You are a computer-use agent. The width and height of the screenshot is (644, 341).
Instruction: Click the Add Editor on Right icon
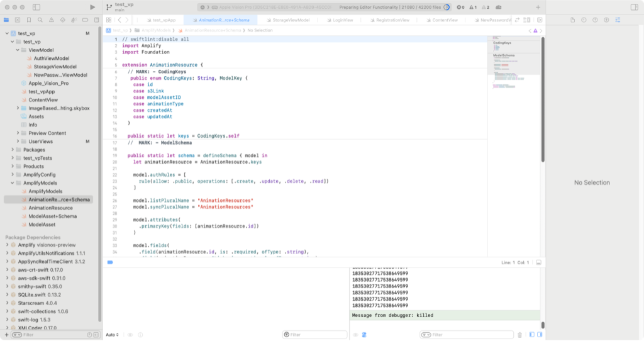pyautogui.click(x=540, y=20)
